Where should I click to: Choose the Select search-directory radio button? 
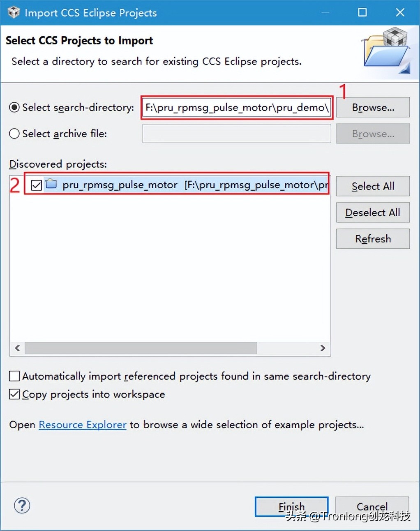point(14,107)
